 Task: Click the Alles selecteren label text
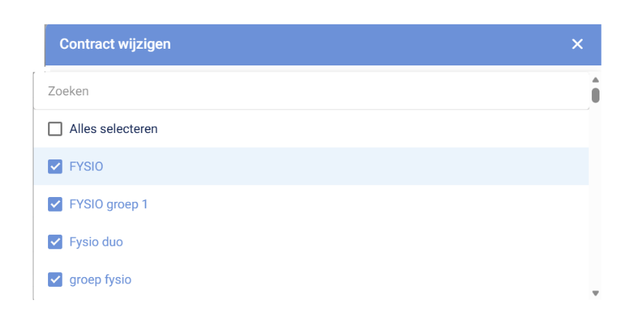click(x=113, y=129)
